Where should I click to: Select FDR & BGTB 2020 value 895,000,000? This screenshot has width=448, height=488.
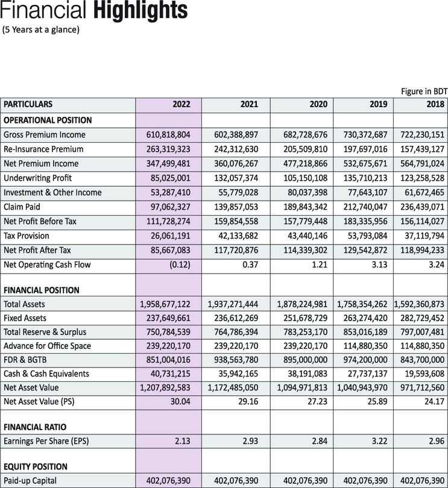click(305, 360)
